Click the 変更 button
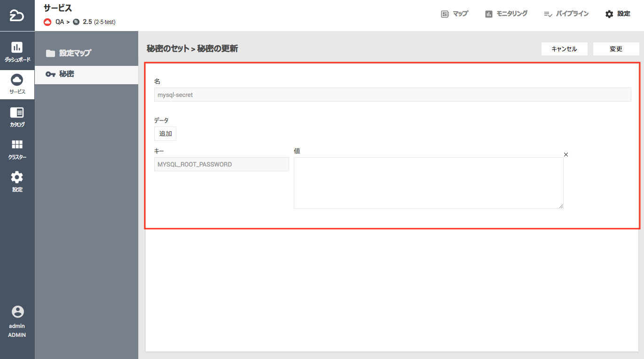This screenshot has width=644, height=359. click(616, 49)
